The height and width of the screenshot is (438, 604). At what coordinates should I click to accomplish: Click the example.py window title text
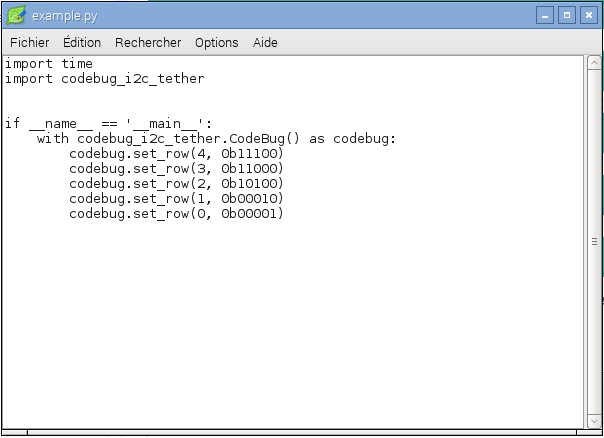tap(65, 16)
